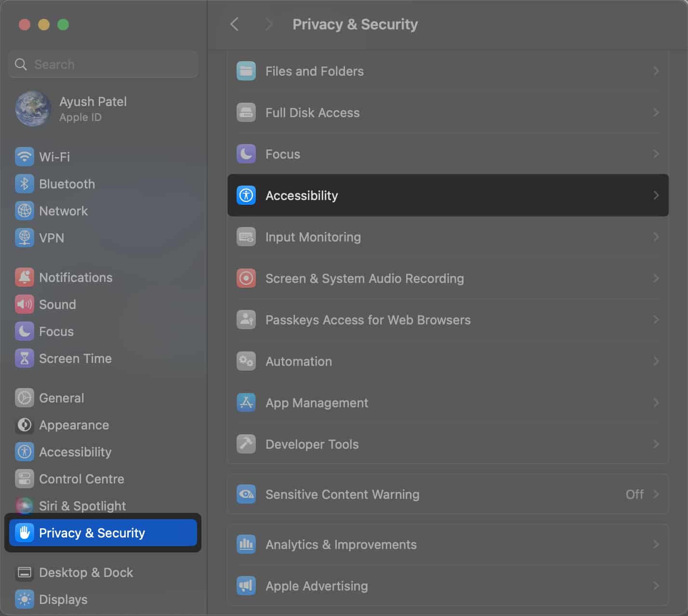Click the Appearance icon in sidebar
This screenshot has height=616, width=688.
point(24,425)
